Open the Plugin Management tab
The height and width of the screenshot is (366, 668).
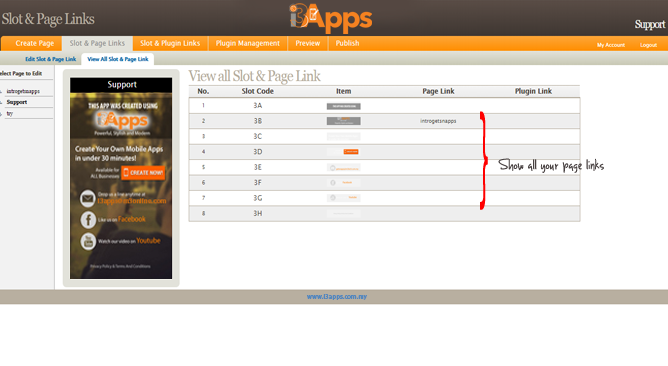[x=248, y=43]
